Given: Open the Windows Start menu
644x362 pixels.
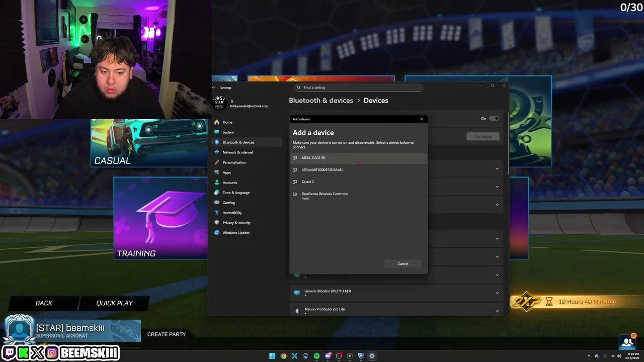Looking at the screenshot, I should pyautogui.click(x=272, y=356).
